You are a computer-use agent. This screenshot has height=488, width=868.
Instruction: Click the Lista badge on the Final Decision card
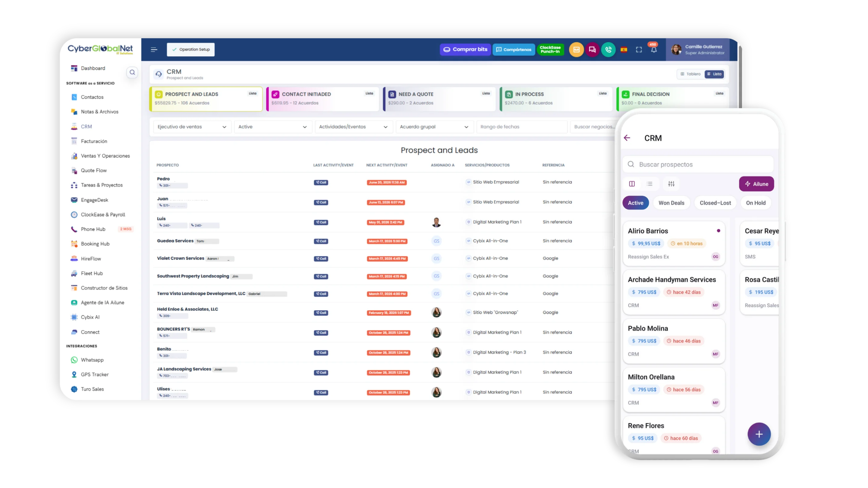pos(719,93)
